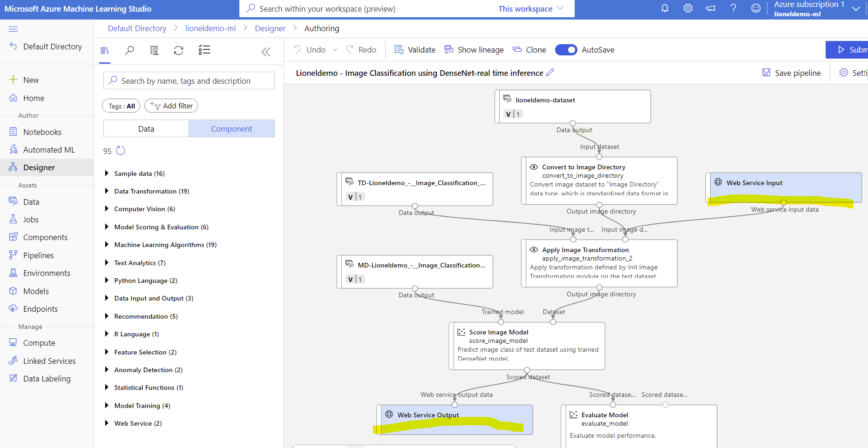Go to lioneldemo-ml breadcrumb link
Viewport: 868px width, 448px height.
coord(210,28)
